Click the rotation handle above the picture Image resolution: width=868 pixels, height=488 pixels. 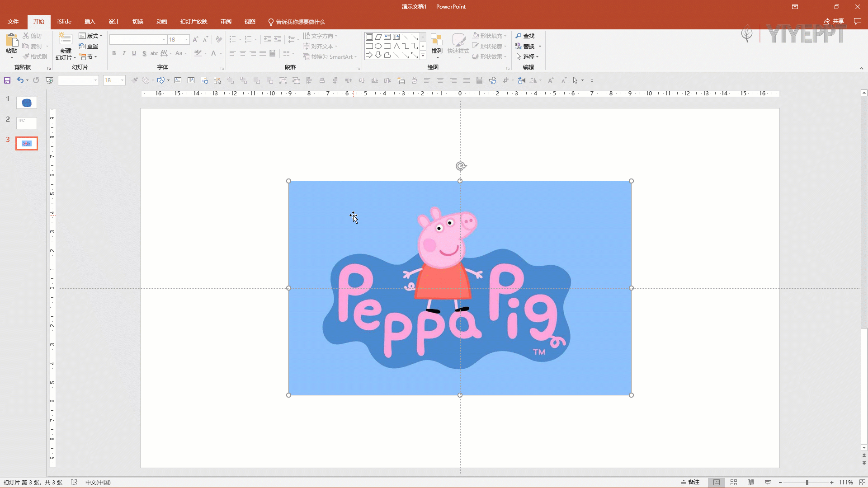click(x=460, y=166)
